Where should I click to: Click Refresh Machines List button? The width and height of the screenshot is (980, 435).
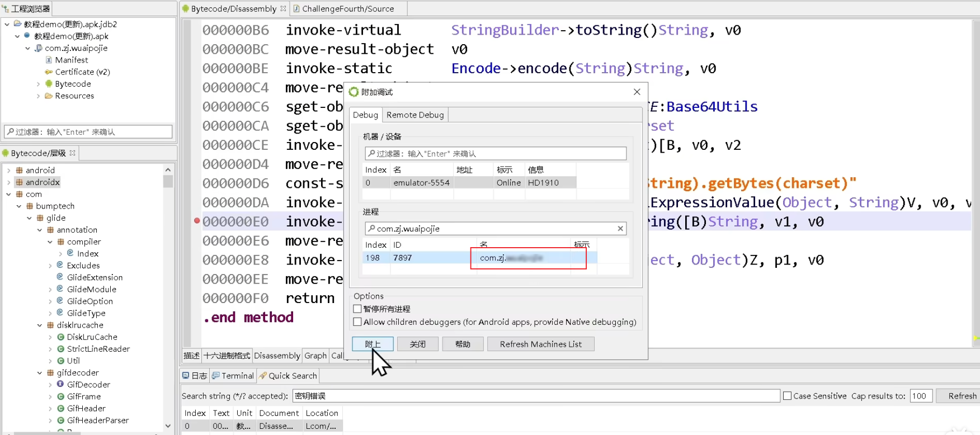point(540,344)
